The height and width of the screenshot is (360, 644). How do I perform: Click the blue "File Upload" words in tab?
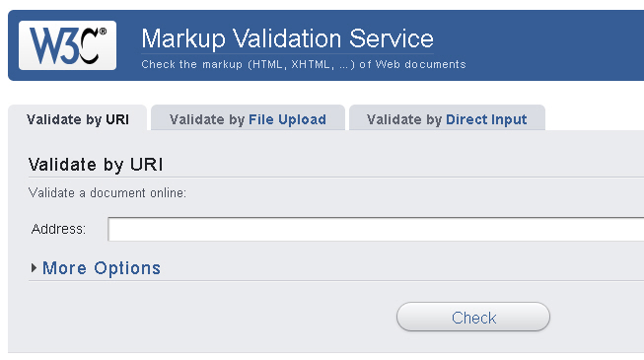click(x=287, y=119)
